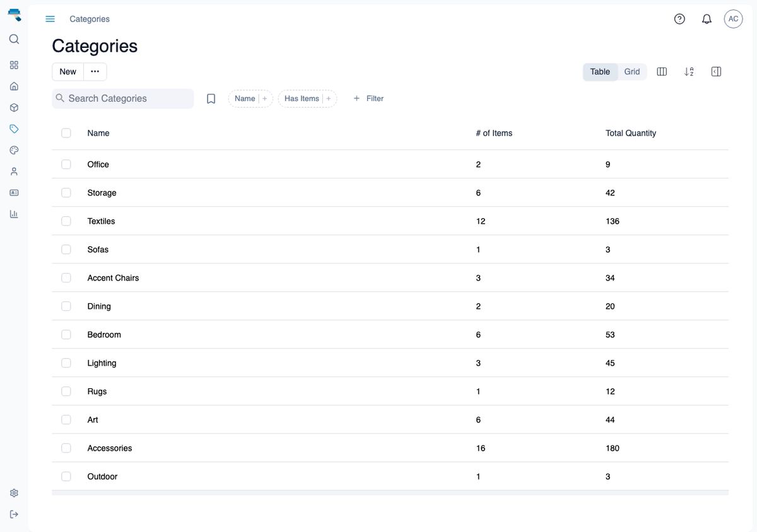Open the ID card icon in sidebar
Image resolution: width=757 pixels, height=532 pixels.
[x=14, y=192]
